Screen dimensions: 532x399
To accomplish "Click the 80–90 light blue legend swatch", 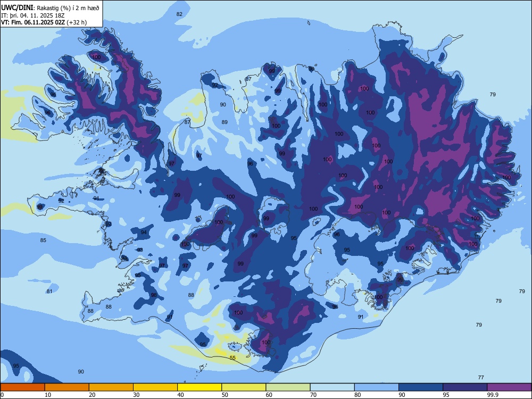I will (377, 387).
